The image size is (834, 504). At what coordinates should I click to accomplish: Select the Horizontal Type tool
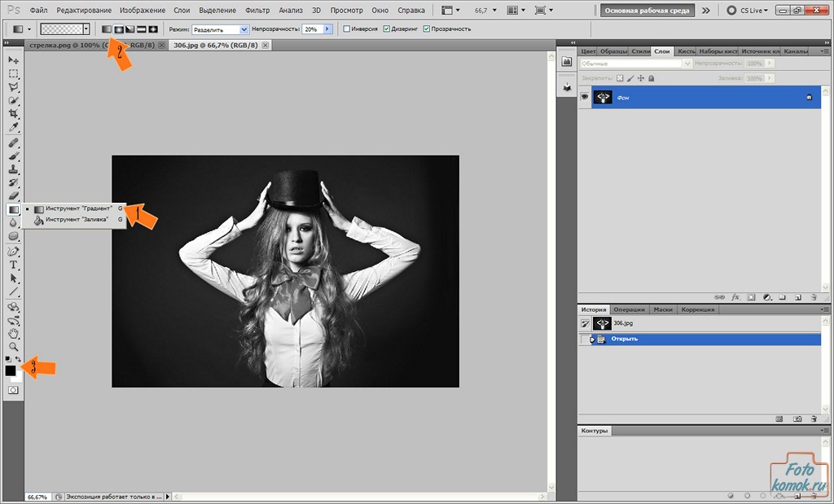pos(13,265)
